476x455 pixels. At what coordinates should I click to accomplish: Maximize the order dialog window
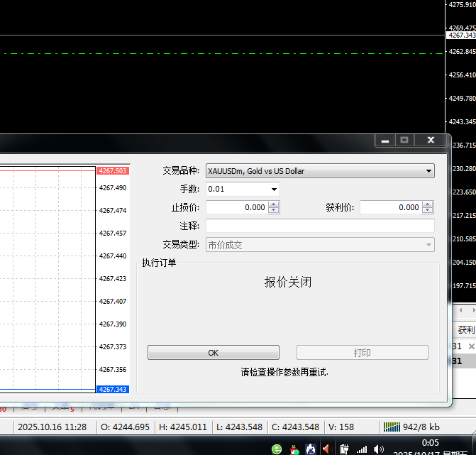click(404, 141)
